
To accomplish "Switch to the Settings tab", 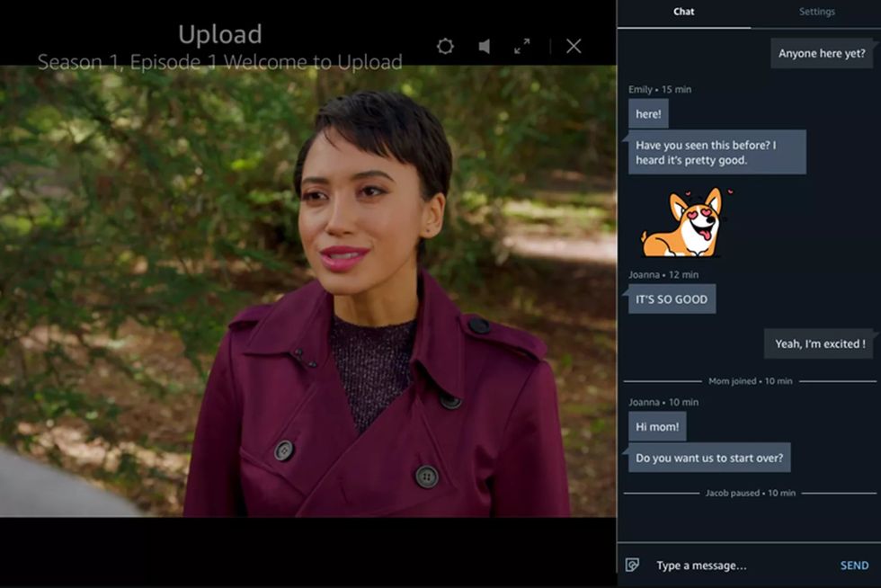I will [816, 12].
